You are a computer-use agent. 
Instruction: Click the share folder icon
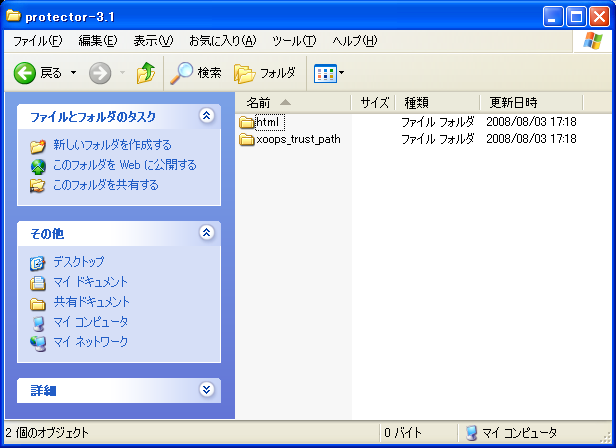(x=38, y=186)
